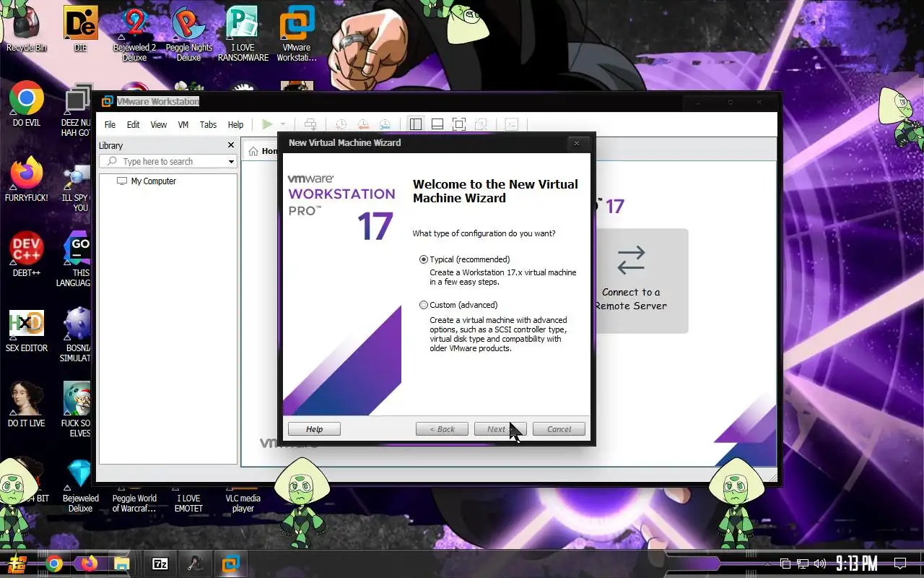Expand the library search dropdown arrow
Screen dimensions: 924x578
point(231,162)
